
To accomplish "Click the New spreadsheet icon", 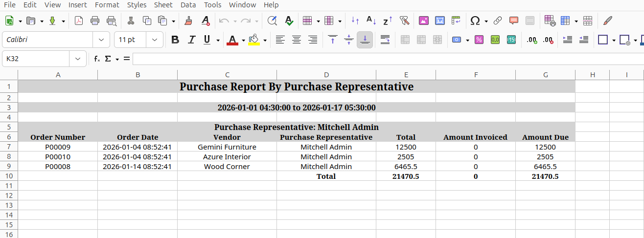I will coord(9,21).
